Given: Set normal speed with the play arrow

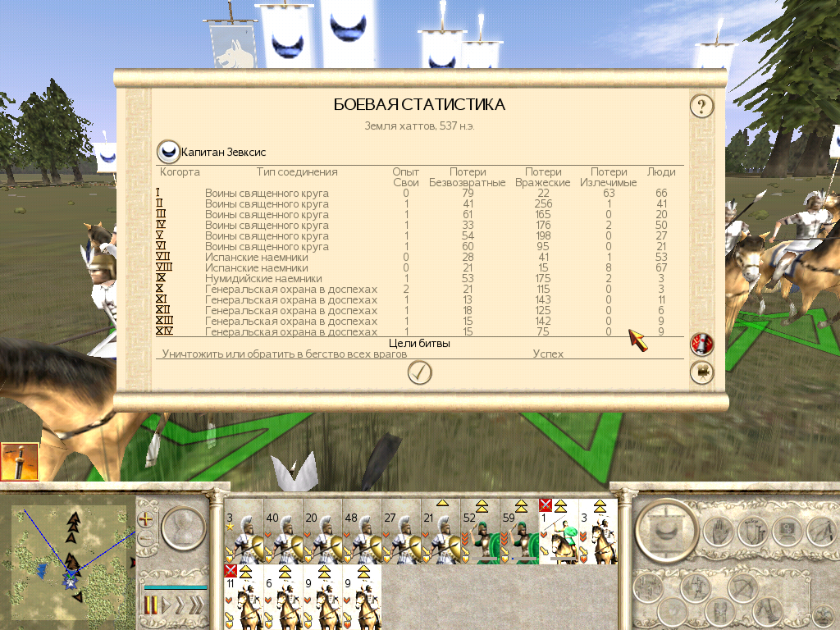Looking at the screenshot, I should tap(167, 605).
